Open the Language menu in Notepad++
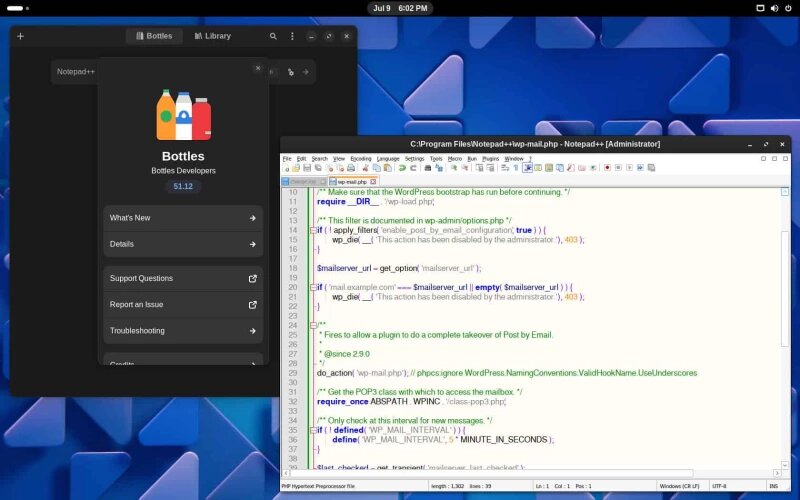Screen dimensions: 800x500 coord(388,159)
